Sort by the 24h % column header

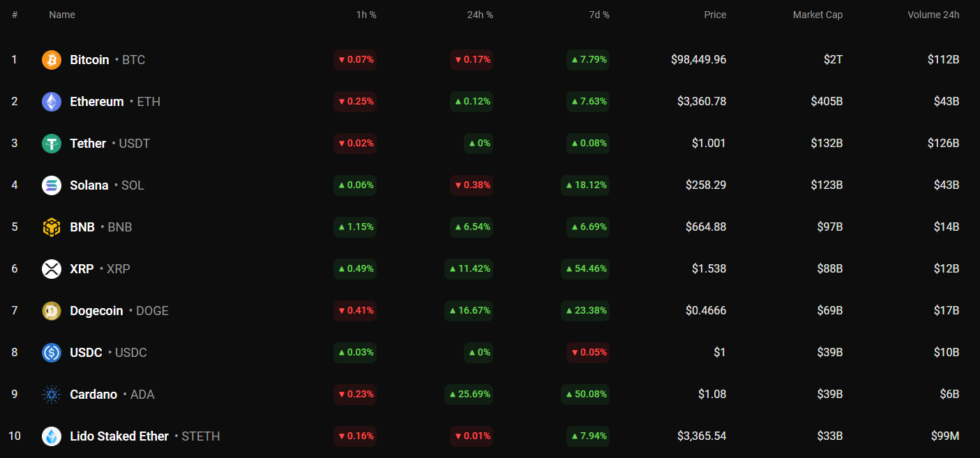click(x=480, y=15)
